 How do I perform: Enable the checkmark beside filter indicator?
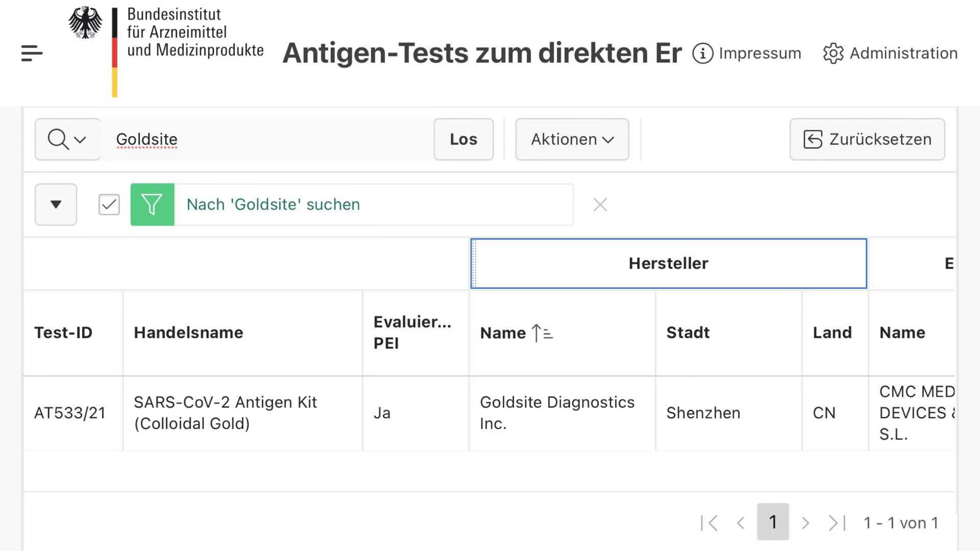click(109, 204)
